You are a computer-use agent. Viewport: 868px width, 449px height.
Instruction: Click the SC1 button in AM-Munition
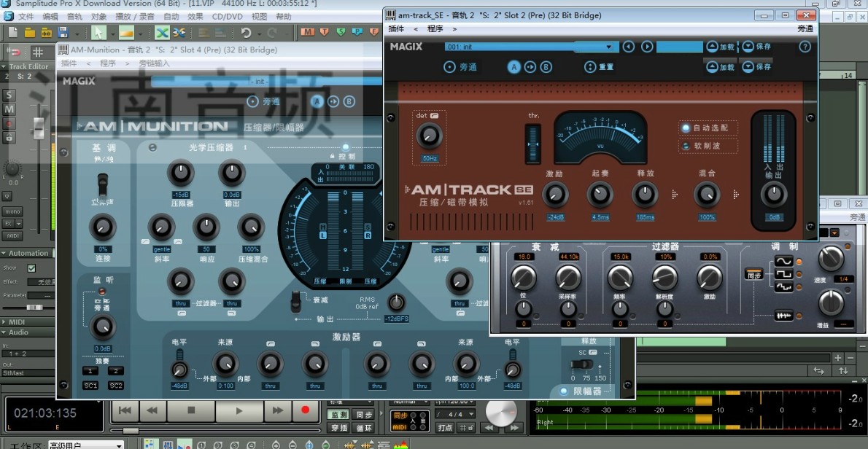(x=90, y=386)
